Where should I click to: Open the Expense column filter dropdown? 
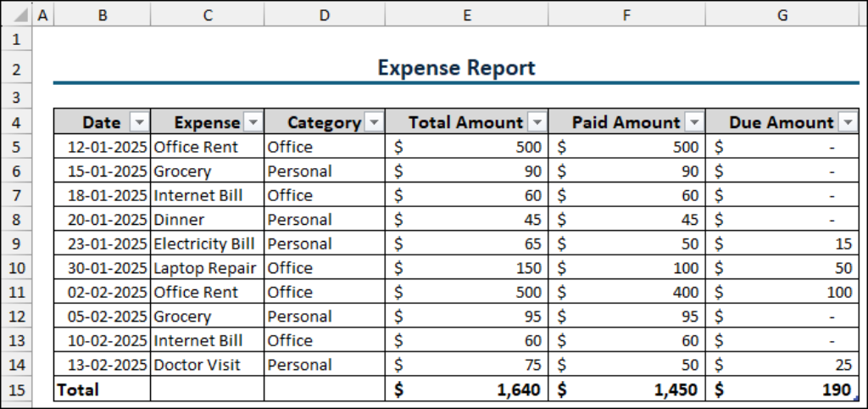[253, 121]
